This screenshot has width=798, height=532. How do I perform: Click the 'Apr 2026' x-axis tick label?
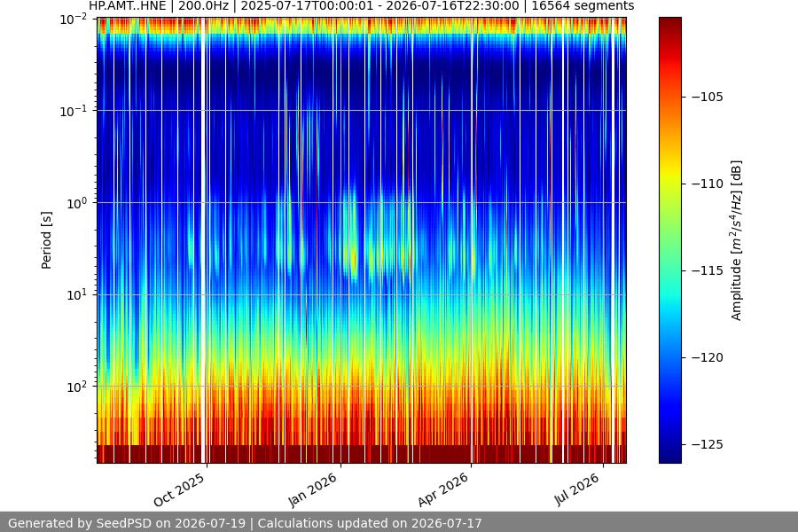[444, 489]
